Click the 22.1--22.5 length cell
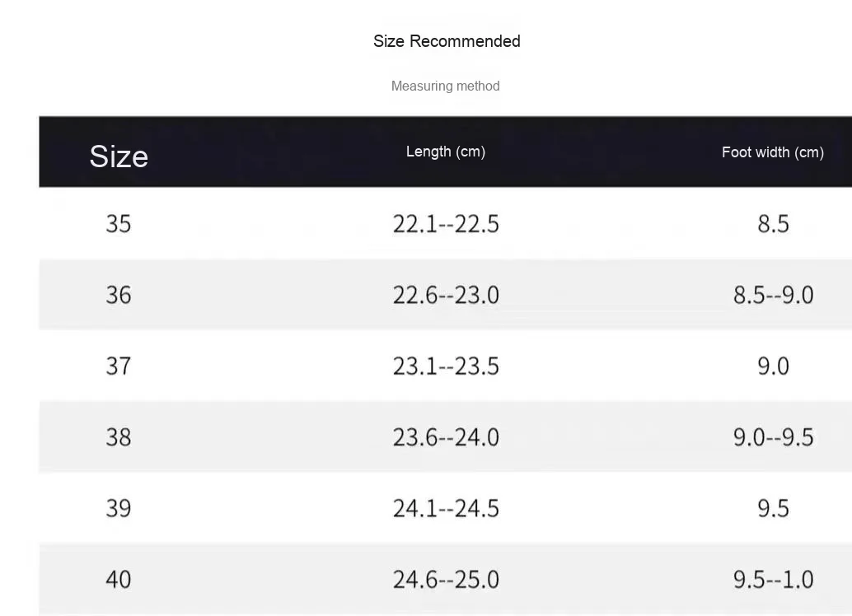 pyautogui.click(x=446, y=224)
